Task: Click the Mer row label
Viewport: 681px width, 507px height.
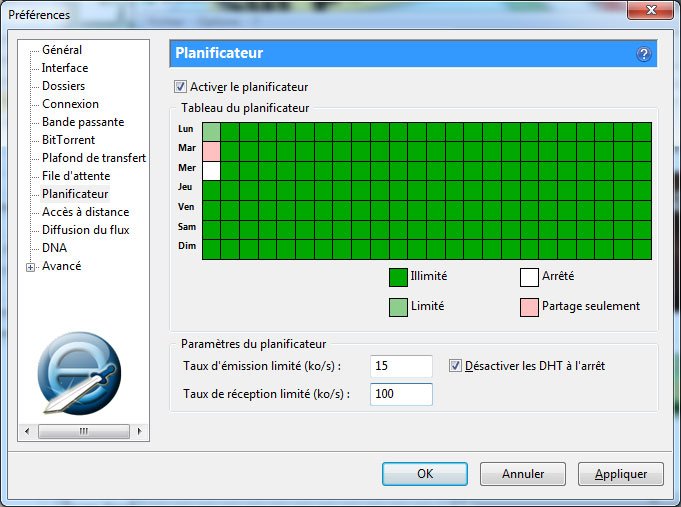Action: point(187,168)
